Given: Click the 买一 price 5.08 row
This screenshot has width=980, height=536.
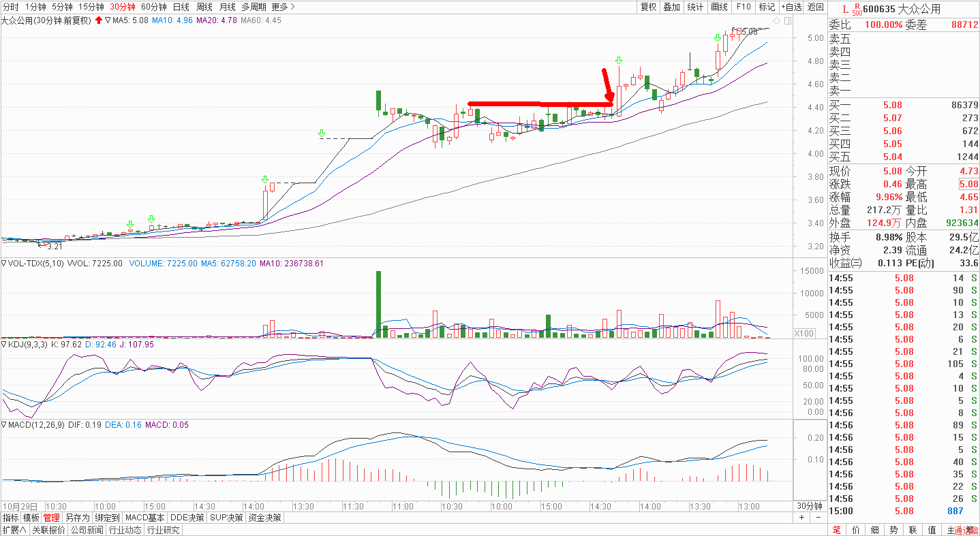Looking at the screenshot, I should (x=904, y=106).
